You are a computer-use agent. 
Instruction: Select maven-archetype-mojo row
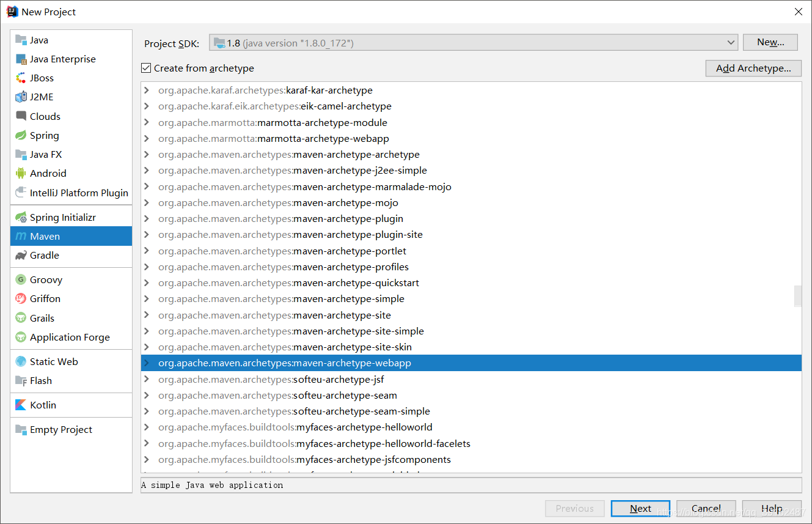pos(470,202)
